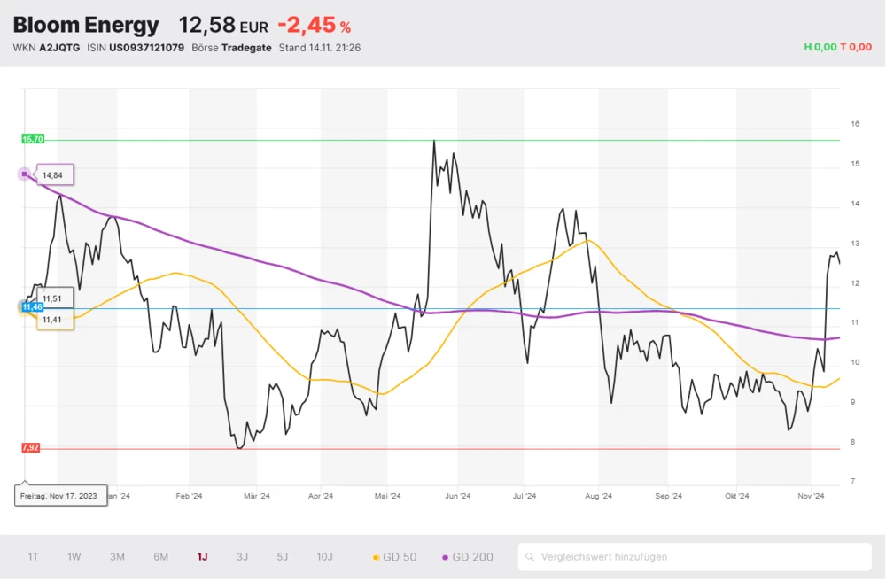Image resolution: width=886 pixels, height=588 pixels.
Task: Select the 1T time range
Action: click(x=33, y=557)
